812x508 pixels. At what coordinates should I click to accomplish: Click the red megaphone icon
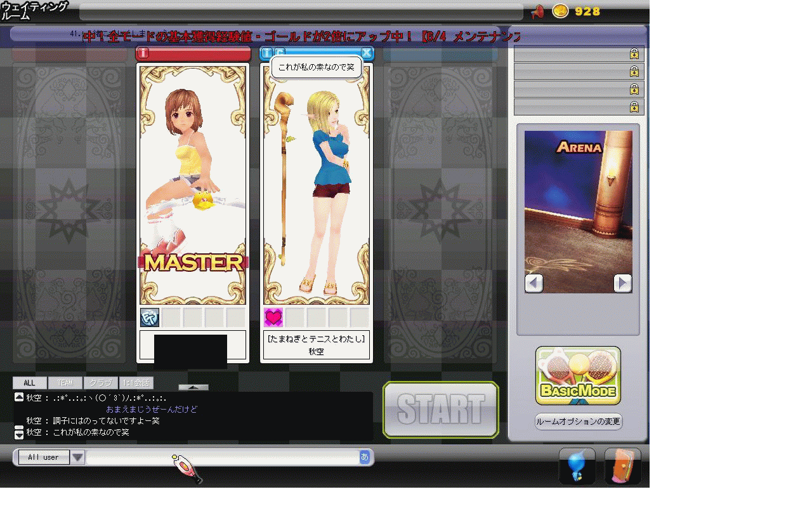[538, 11]
